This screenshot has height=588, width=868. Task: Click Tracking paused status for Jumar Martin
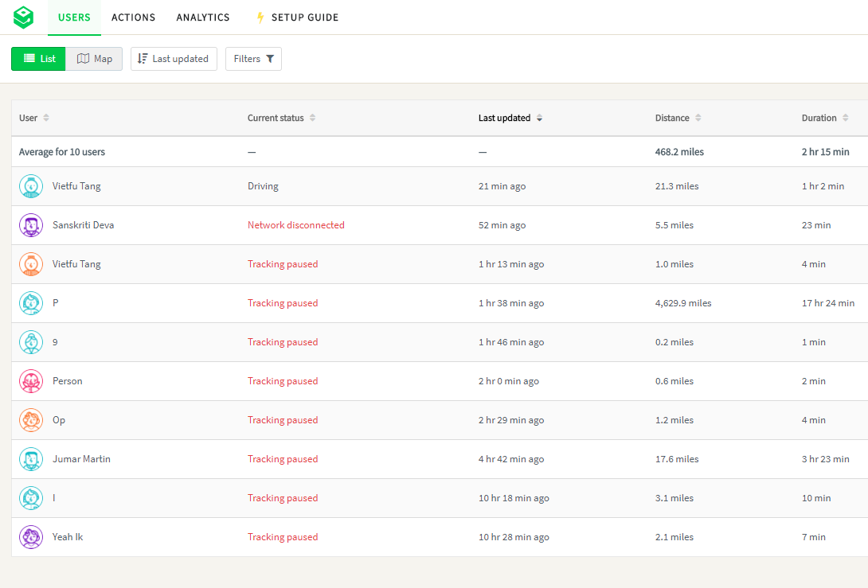[x=283, y=459]
